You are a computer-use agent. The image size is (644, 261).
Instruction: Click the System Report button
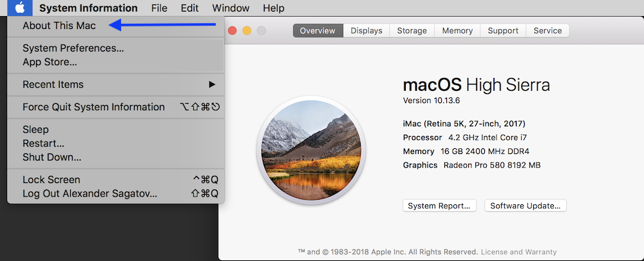(x=439, y=206)
